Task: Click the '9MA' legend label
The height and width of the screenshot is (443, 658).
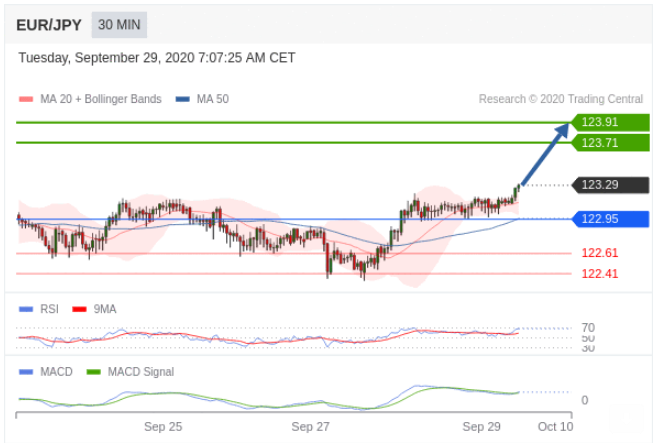Action: (x=105, y=309)
